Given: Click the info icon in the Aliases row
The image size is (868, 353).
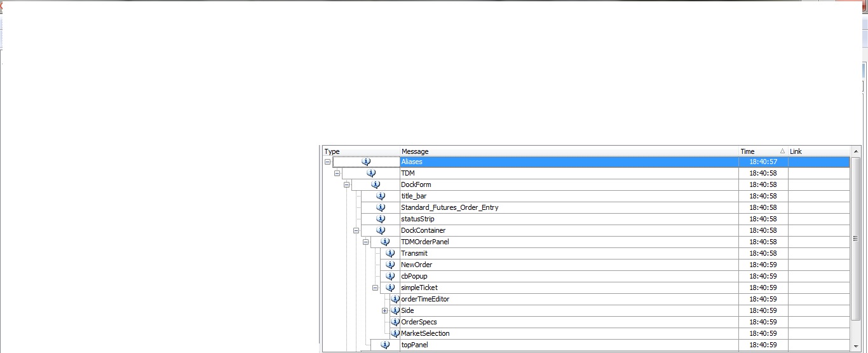Looking at the screenshot, I should click(x=366, y=162).
